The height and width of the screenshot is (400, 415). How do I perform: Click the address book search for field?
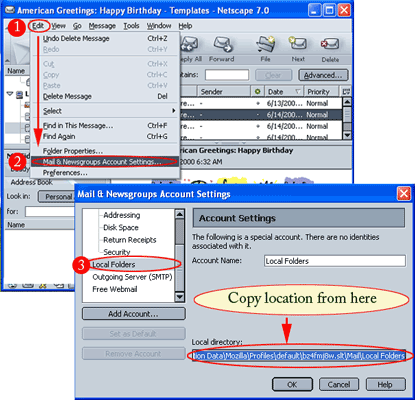(x=50, y=212)
